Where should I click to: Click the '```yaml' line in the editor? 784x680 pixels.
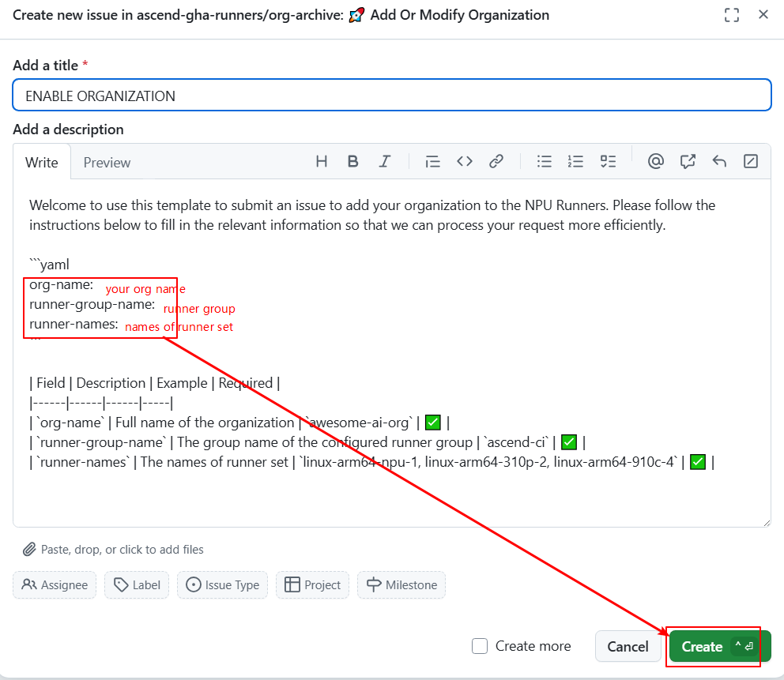(49, 265)
